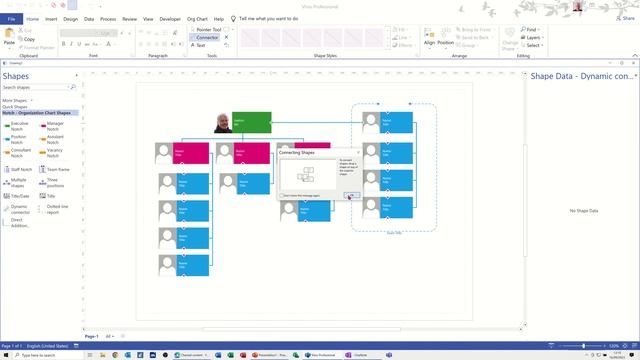This screenshot has width=640, height=360.
Task: Switch to the Insert tab
Action: (x=51, y=19)
